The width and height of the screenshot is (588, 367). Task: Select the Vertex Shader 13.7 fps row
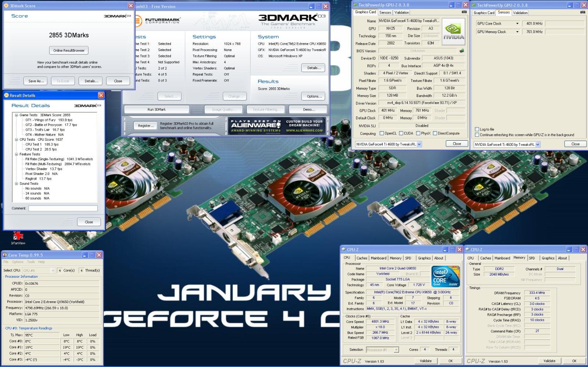coord(44,169)
